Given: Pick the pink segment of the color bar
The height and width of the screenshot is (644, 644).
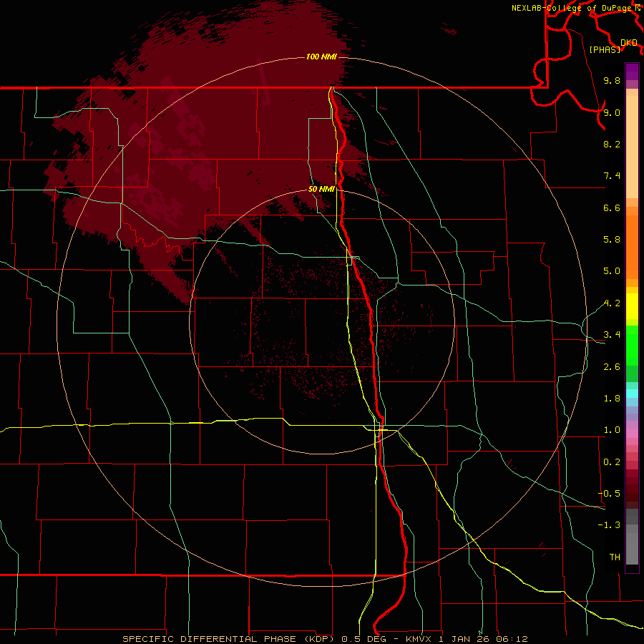Looking at the screenshot, I should point(632,434).
